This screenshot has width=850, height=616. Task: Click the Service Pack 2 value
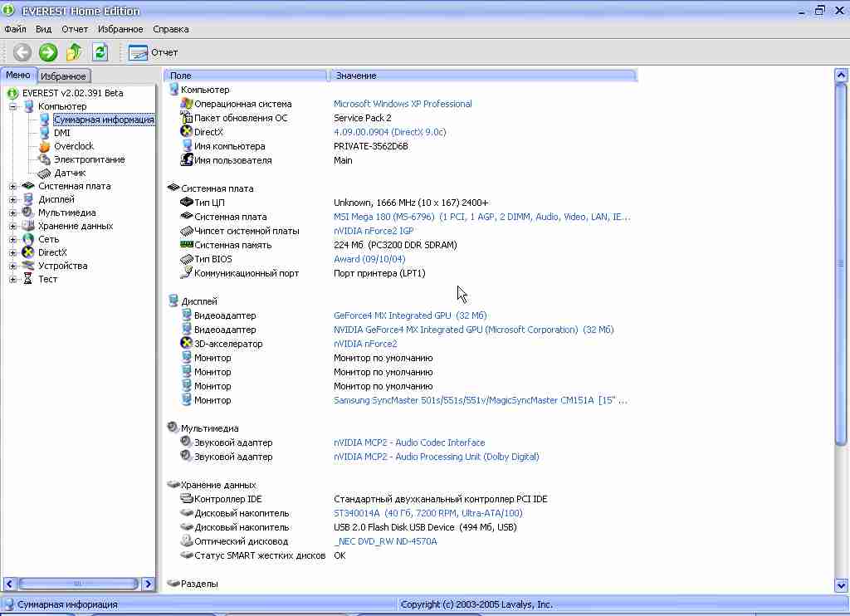(x=362, y=118)
